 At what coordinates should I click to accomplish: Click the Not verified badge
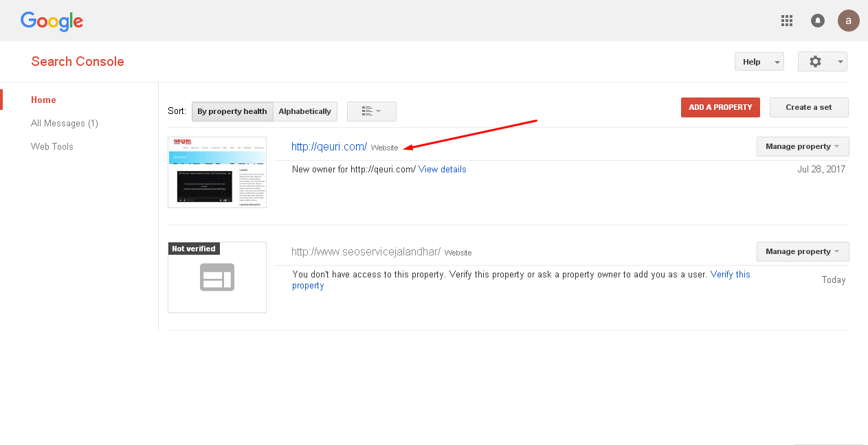(x=194, y=249)
